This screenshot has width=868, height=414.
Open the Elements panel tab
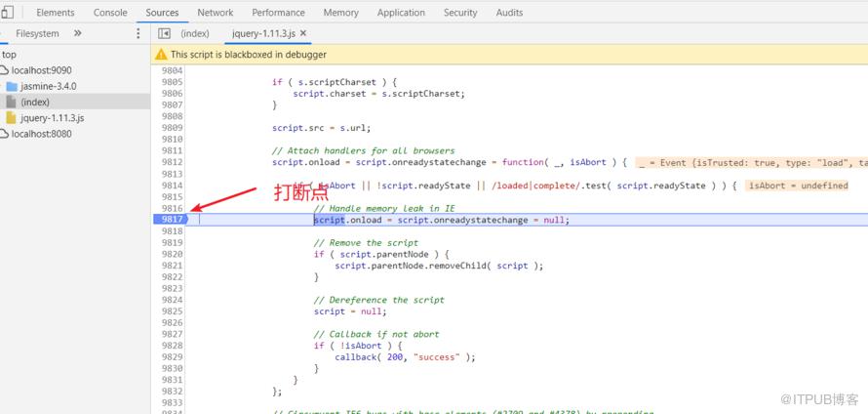(x=56, y=12)
